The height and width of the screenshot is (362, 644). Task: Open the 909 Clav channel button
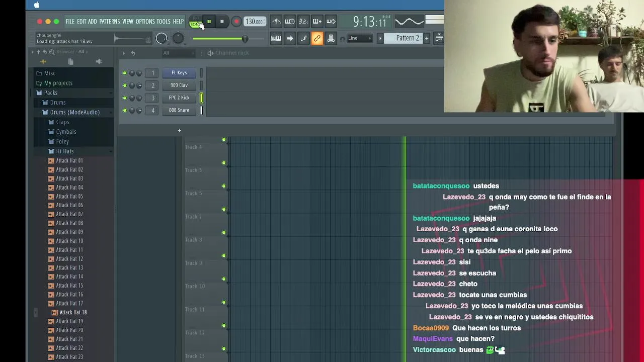[179, 85]
